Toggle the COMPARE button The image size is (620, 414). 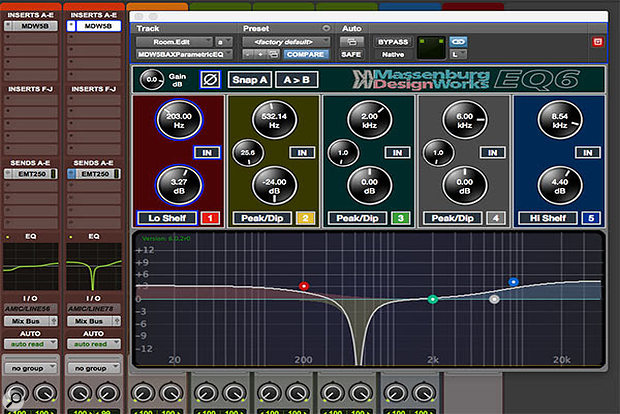click(x=305, y=55)
